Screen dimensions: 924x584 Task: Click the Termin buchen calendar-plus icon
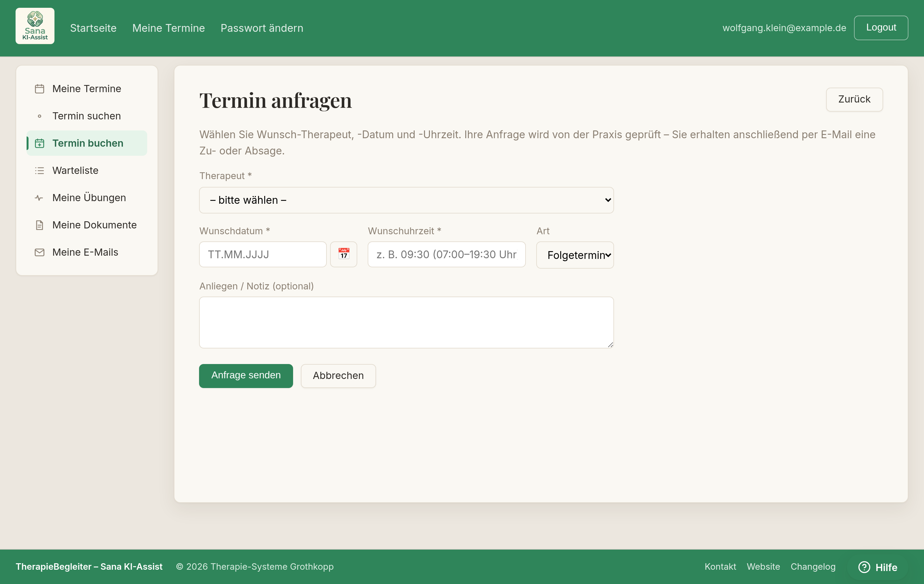point(40,143)
